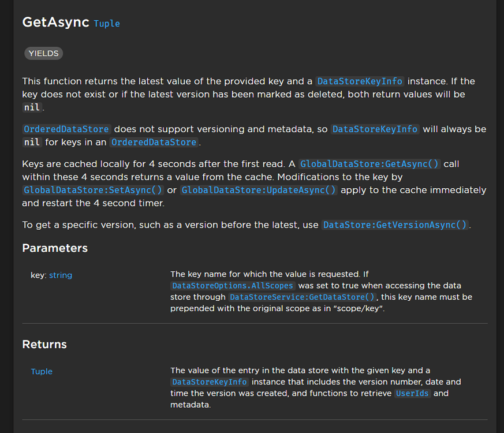Select the Returns section header

click(x=43, y=344)
